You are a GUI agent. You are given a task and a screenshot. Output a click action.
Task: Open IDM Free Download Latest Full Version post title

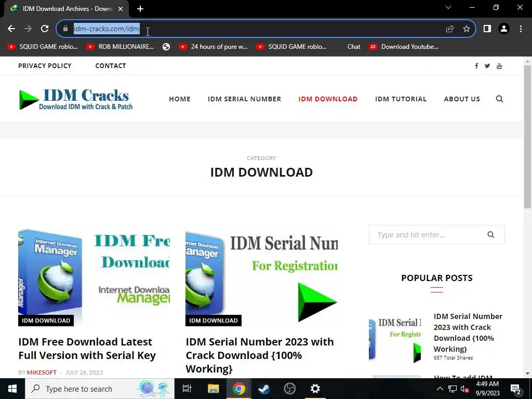pyautogui.click(x=87, y=349)
